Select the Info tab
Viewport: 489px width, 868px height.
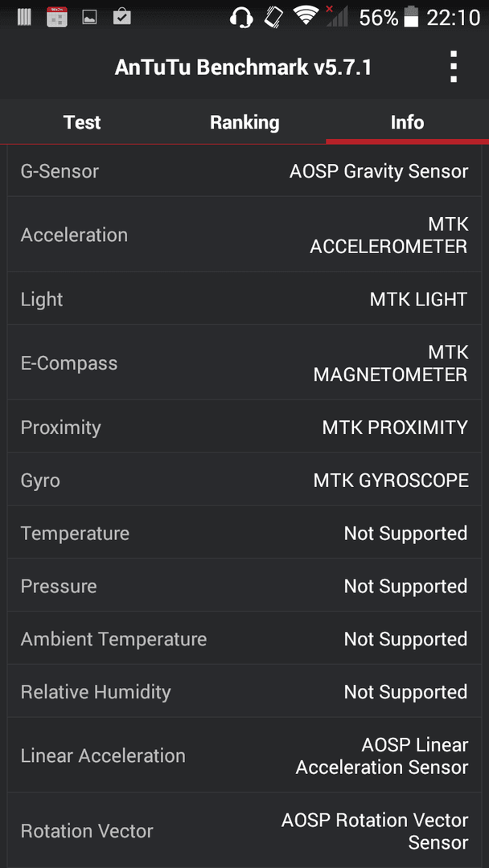click(x=408, y=122)
